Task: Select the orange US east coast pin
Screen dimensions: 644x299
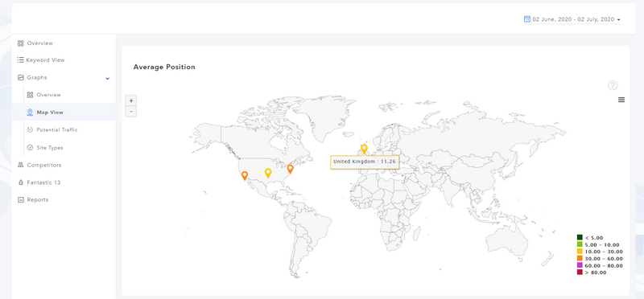Action: coord(291,169)
